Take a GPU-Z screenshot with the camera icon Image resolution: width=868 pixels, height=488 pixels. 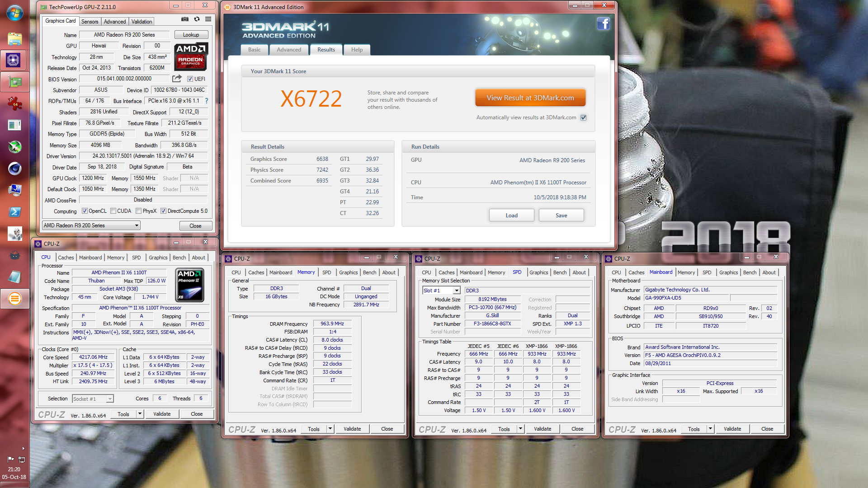184,19
